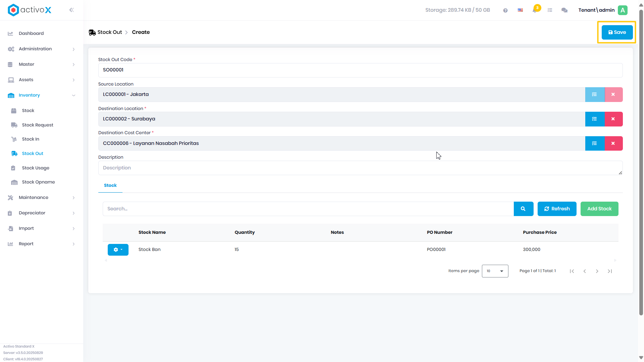Click the Refresh button

(557, 209)
